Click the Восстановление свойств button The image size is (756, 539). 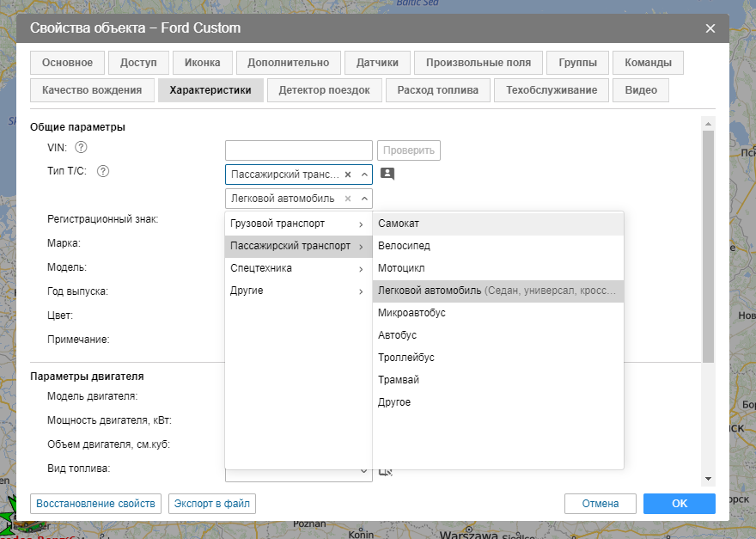[x=95, y=504]
